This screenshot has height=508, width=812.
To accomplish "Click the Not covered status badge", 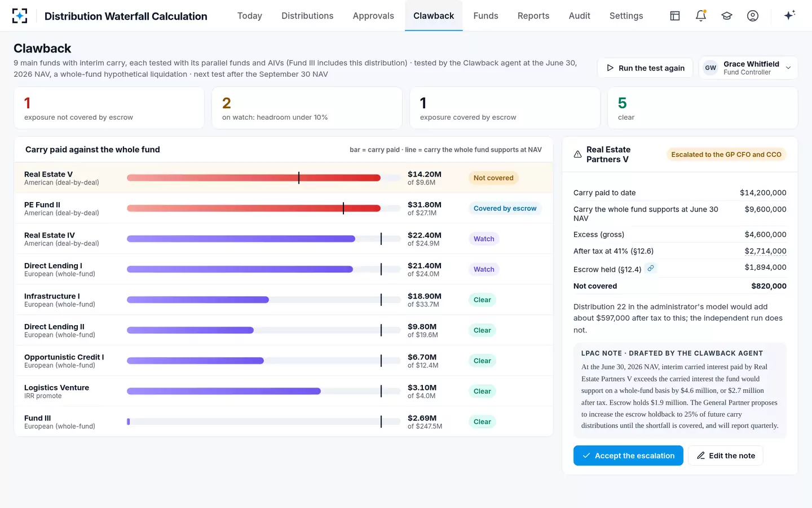I will [x=493, y=178].
